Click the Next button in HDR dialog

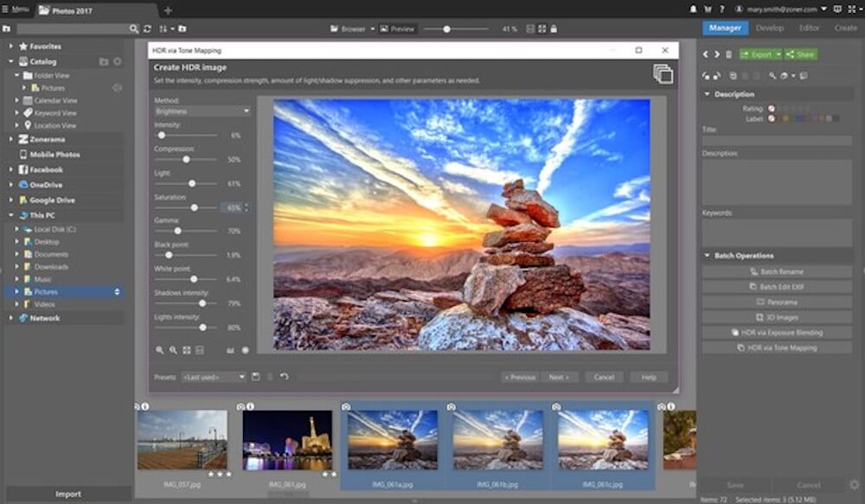point(558,377)
